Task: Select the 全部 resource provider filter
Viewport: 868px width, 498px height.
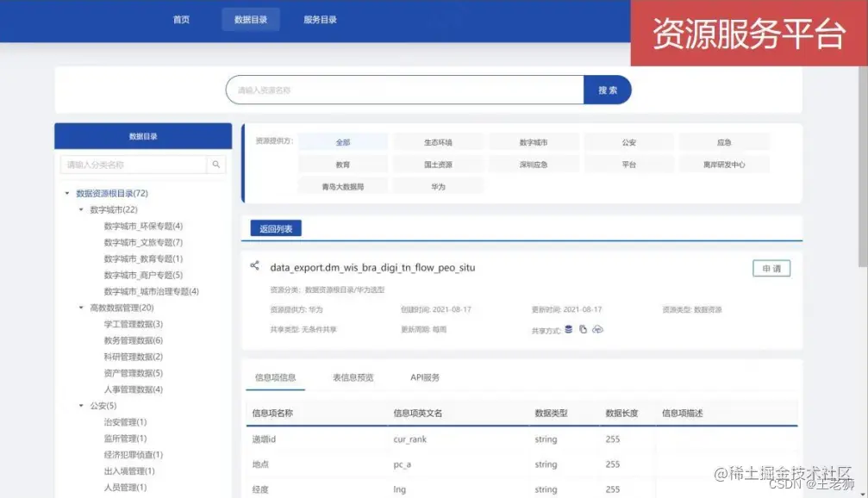Action: (x=344, y=140)
